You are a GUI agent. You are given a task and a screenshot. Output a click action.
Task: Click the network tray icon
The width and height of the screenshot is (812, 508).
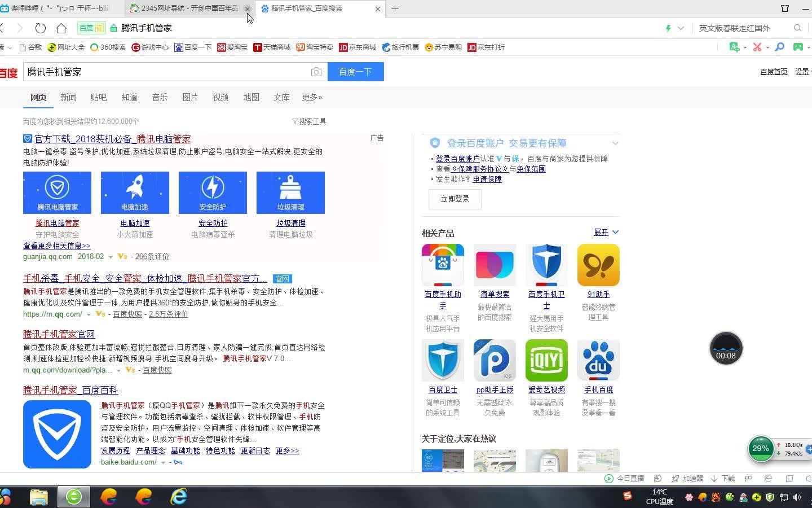tap(784, 497)
